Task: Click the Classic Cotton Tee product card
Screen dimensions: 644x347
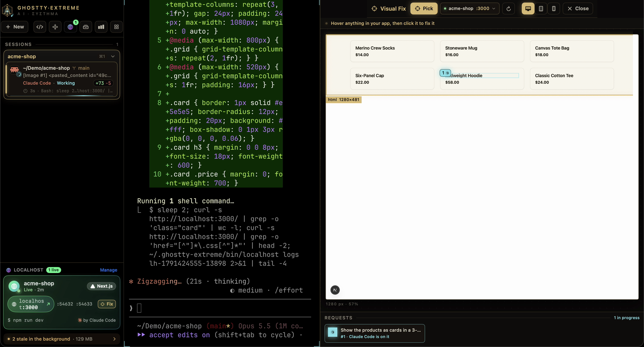Action: click(572, 78)
